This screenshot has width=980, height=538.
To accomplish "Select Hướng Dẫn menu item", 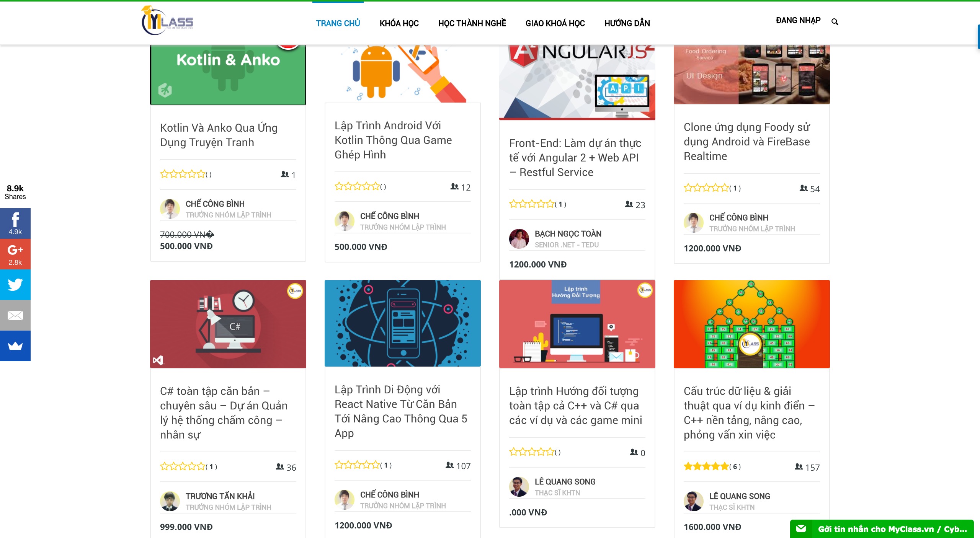I will (627, 23).
